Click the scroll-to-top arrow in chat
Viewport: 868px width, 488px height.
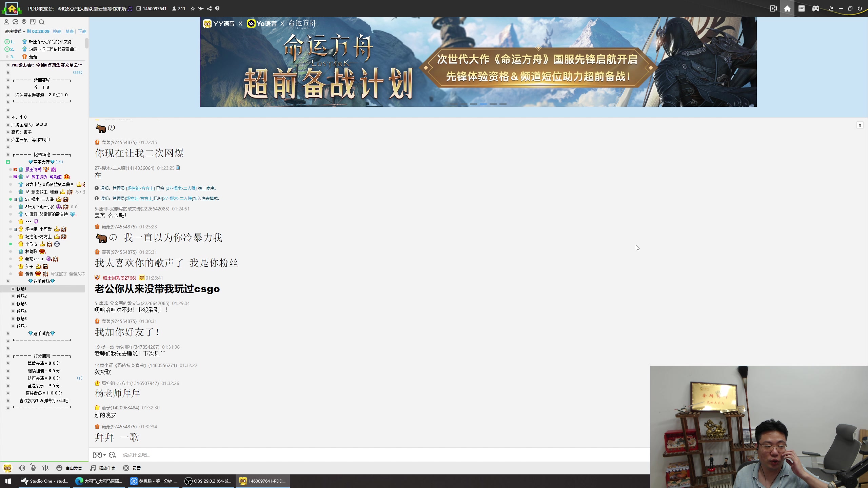point(860,125)
